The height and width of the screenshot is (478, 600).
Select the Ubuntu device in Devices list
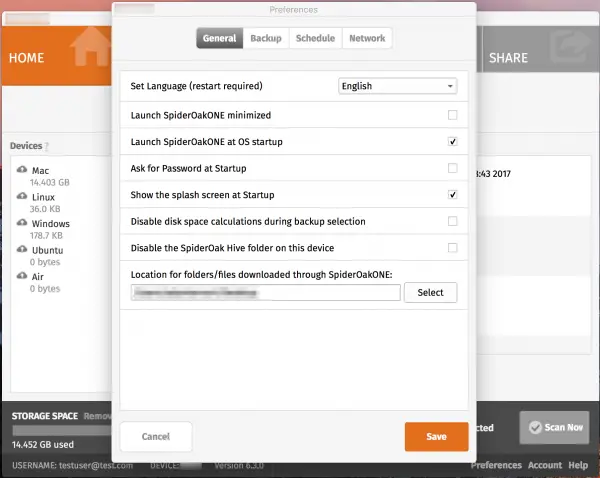(47, 250)
